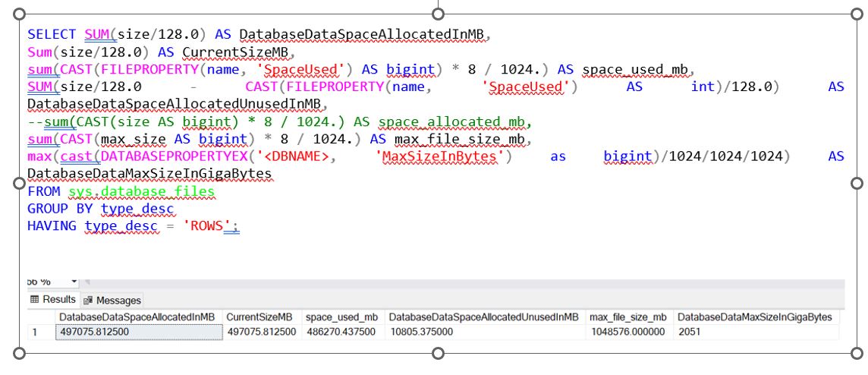Open the Messages tab
The height and width of the screenshot is (375, 868).
tap(112, 301)
